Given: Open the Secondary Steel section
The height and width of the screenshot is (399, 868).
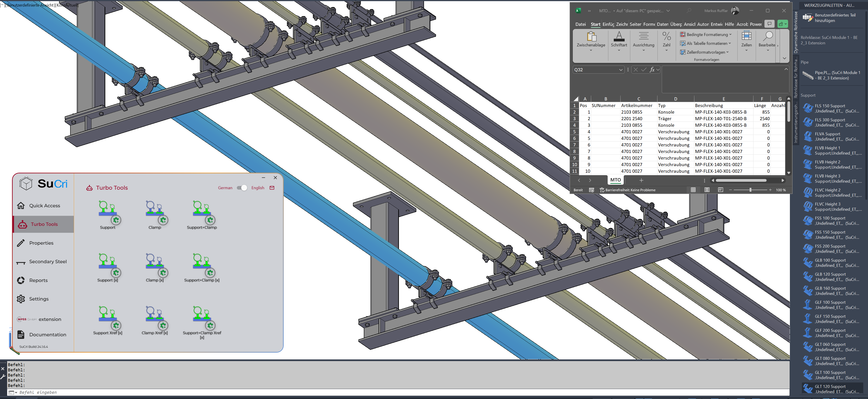Looking at the screenshot, I should [48, 262].
